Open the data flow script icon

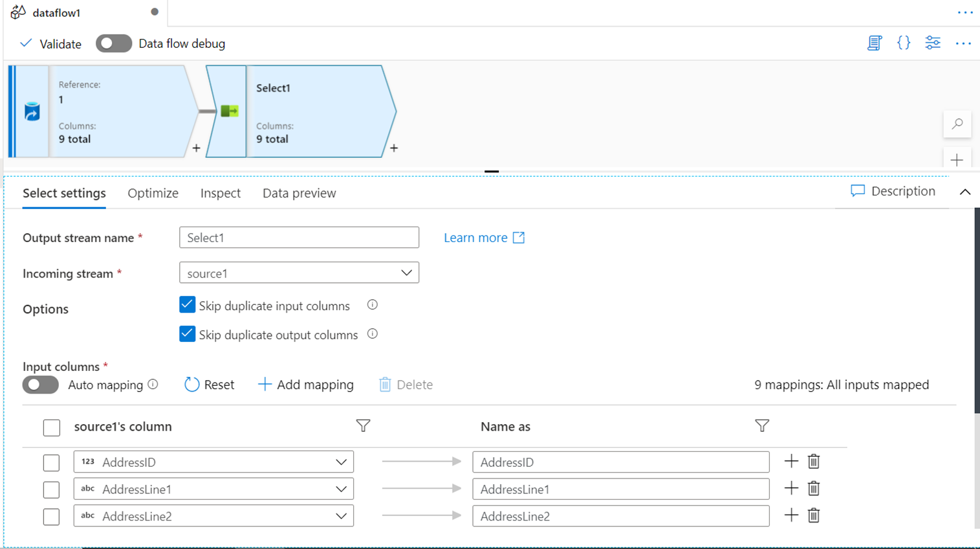[x=875, y=43]
